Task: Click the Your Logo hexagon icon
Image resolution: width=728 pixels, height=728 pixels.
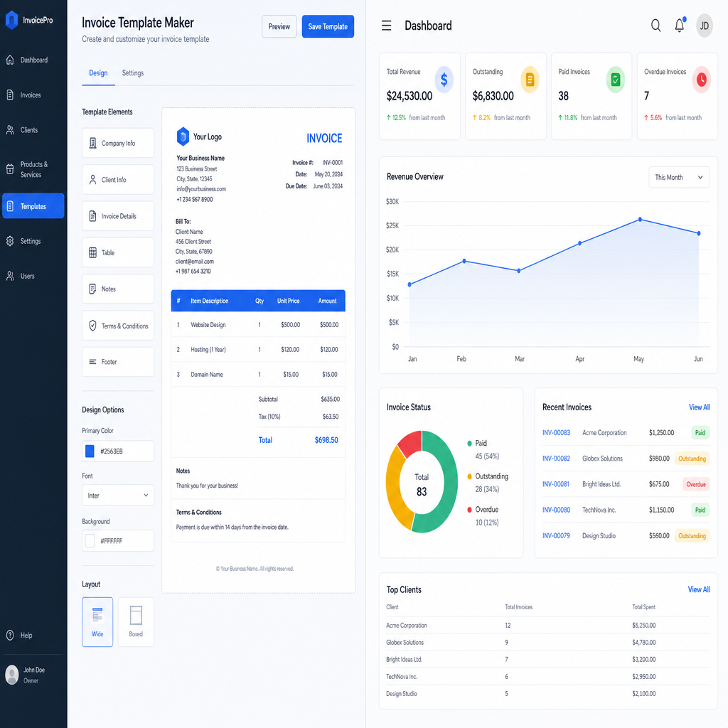Action: coord(183,136)
